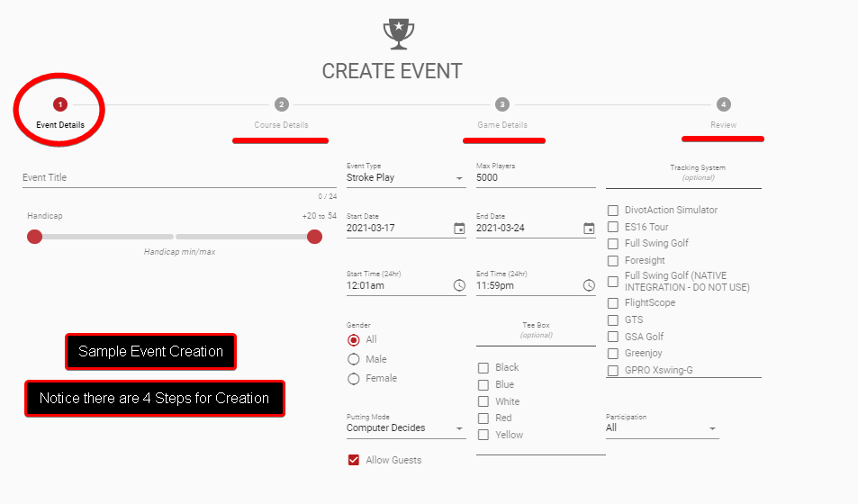Select the Male gender radio button
Viewport: 858px width, 504px height.
(354, 359)
